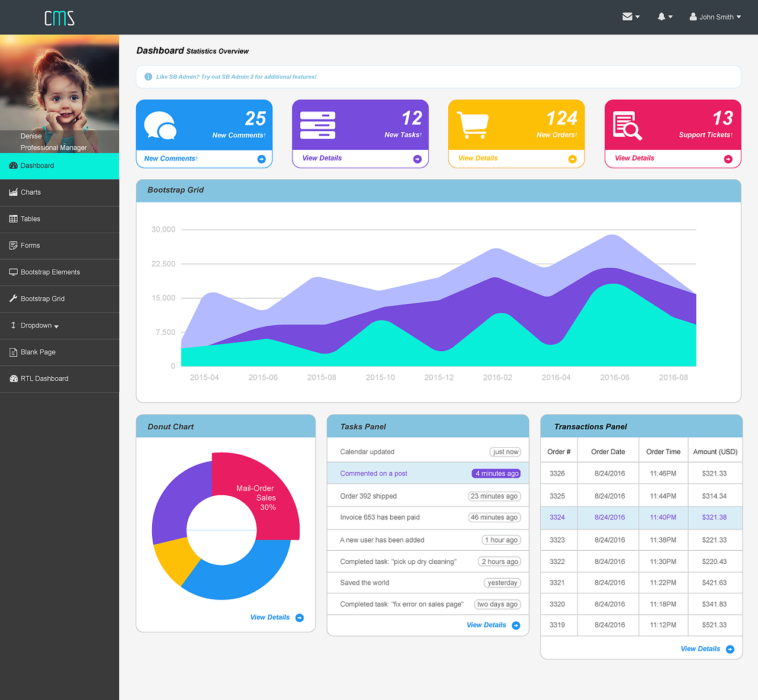
Task: Click arrow icon beside Tasks Panel View Details
Action: point(516,625)
